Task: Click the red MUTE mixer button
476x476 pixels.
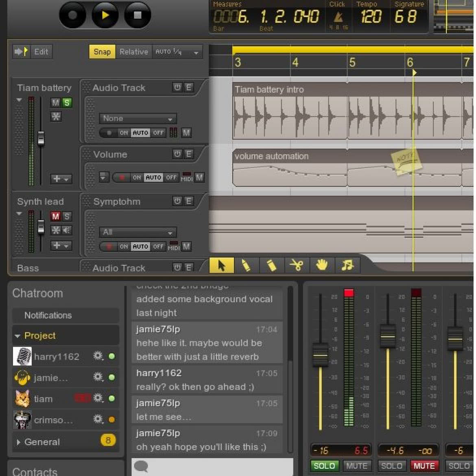Action: 424,466
